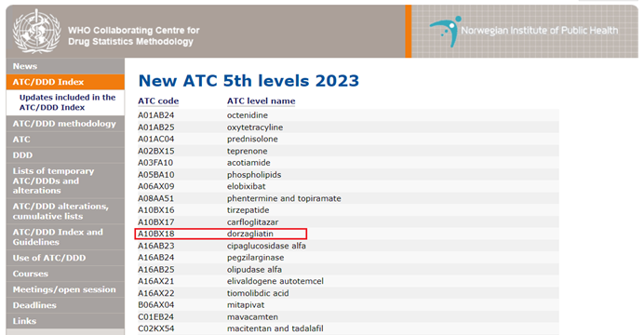Open WHO Collaborating Centre header title
The image size is (644, 335).
(x=133, y=35)
